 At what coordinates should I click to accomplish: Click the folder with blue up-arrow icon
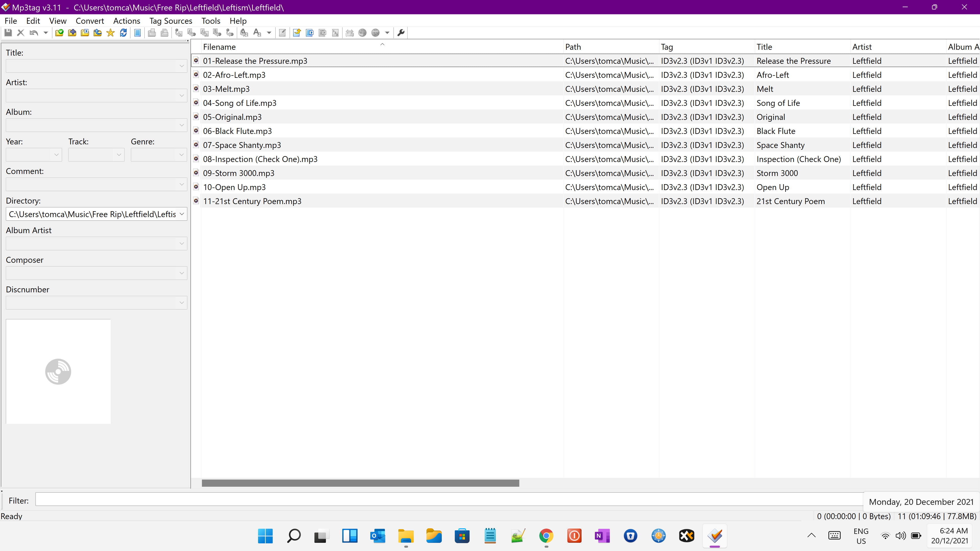98,33
